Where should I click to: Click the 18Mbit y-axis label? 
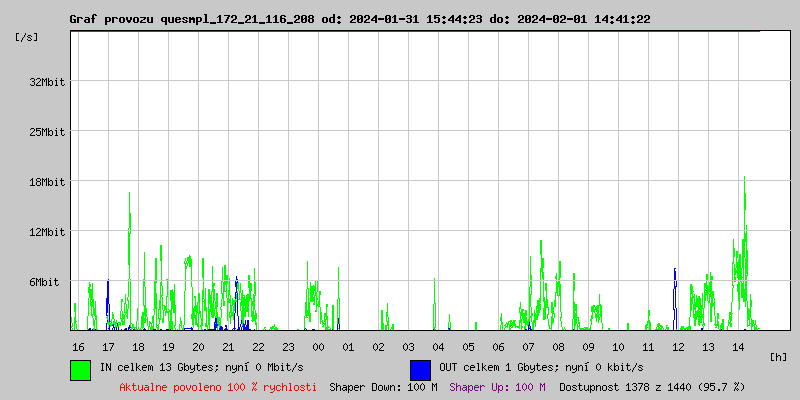tap(47, 182)
